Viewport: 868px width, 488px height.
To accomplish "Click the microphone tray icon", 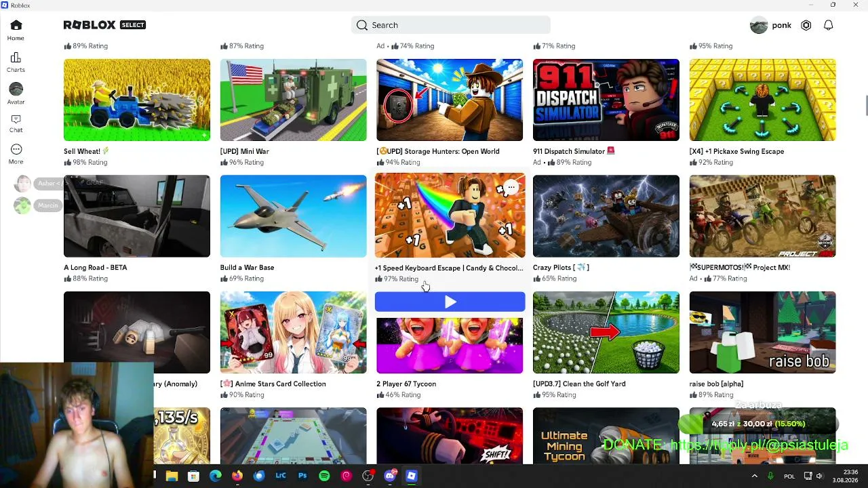I will (770, 476).
